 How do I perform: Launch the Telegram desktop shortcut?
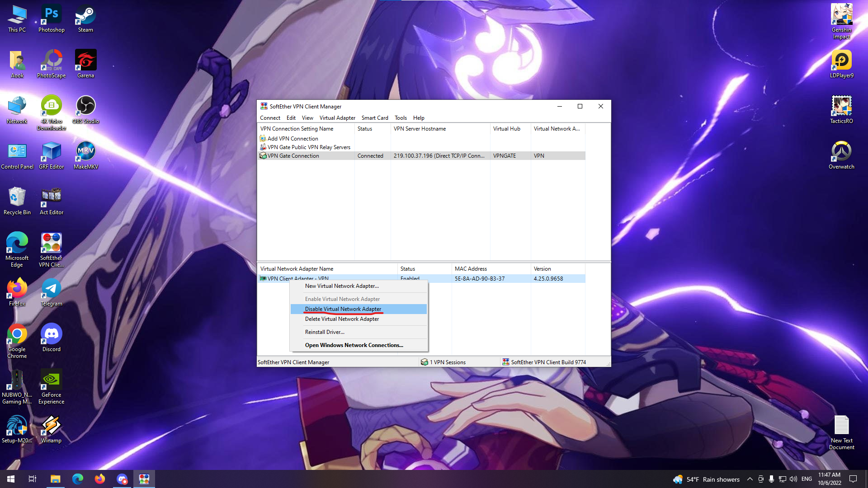[x=52, y=292]
